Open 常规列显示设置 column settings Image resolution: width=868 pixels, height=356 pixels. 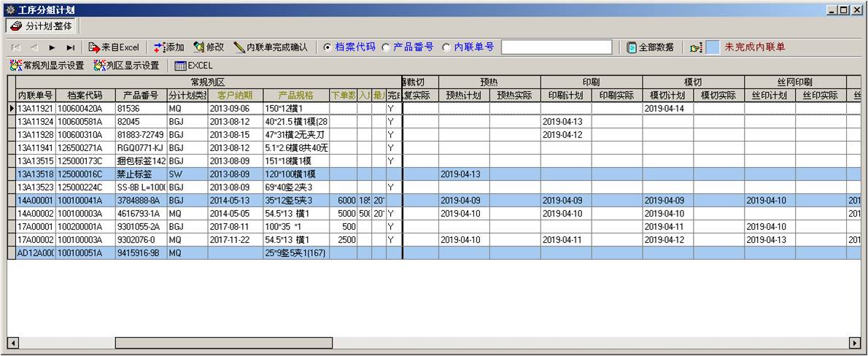click(x=47, y=66)
